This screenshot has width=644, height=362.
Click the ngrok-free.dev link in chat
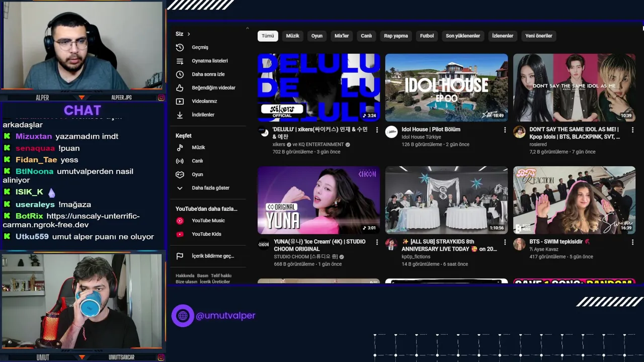(71, 220)
